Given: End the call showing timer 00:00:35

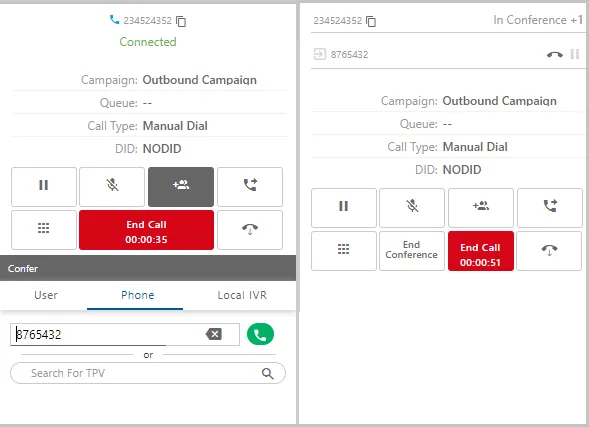Looking at the screenshot, I should (x=146, y=230).
